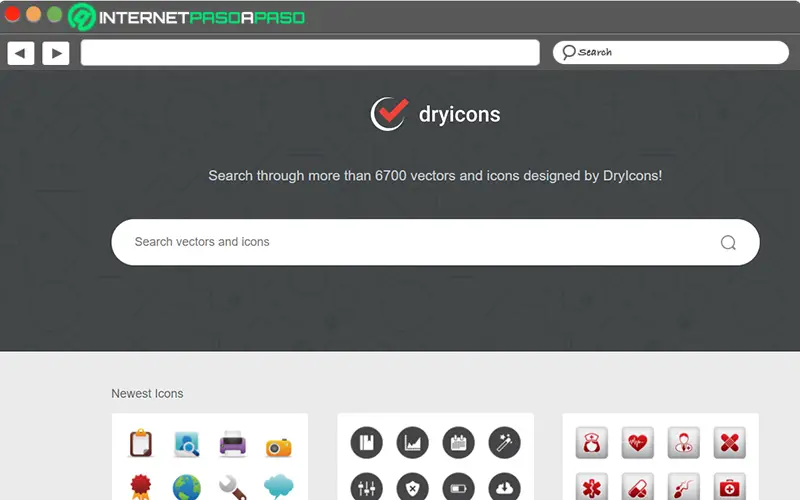The width and height of the screenshot is (800, 500).
Task: Open the dryicons logo home link
Action: click(435, 114)
